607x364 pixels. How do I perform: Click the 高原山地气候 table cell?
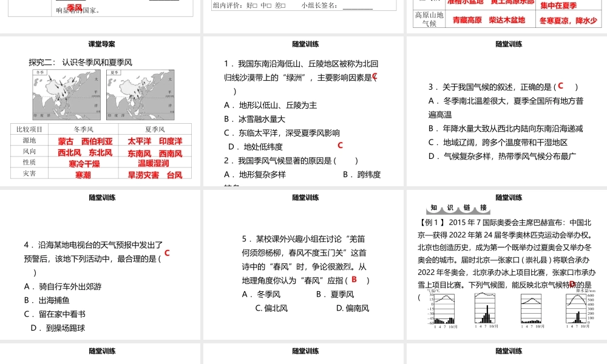(429, 19)
